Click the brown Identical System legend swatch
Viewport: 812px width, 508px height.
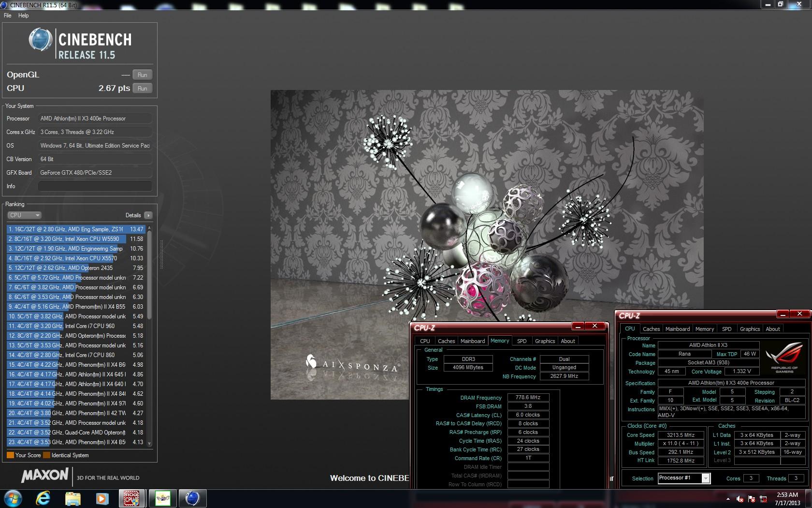click(46, 455)
